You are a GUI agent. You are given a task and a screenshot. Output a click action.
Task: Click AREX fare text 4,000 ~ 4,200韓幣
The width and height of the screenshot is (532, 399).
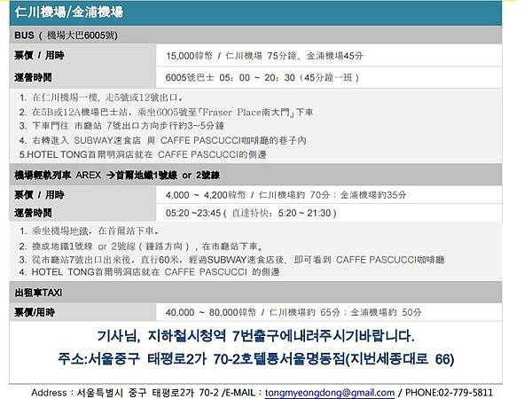[206, 195]
